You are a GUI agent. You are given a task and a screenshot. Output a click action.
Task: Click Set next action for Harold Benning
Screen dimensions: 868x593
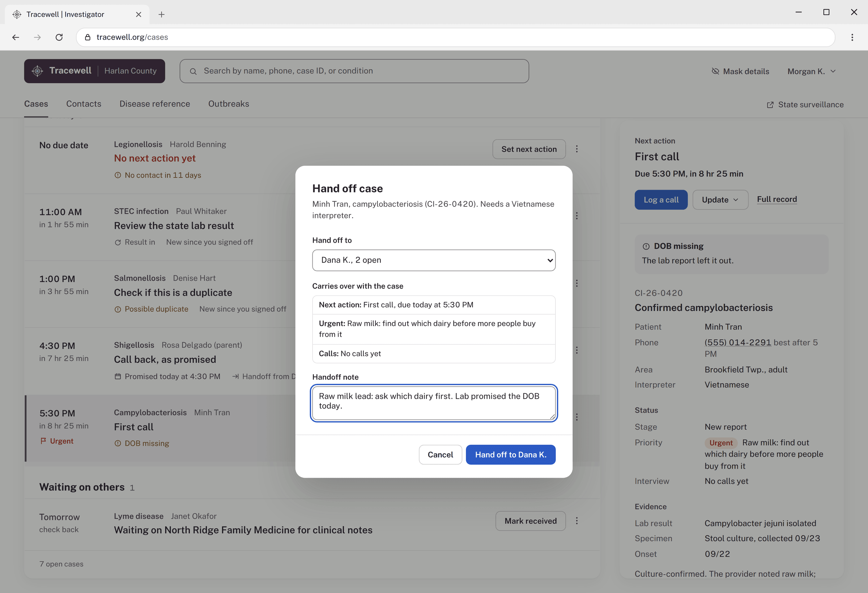pyautogui.click(x=529, y=149)
